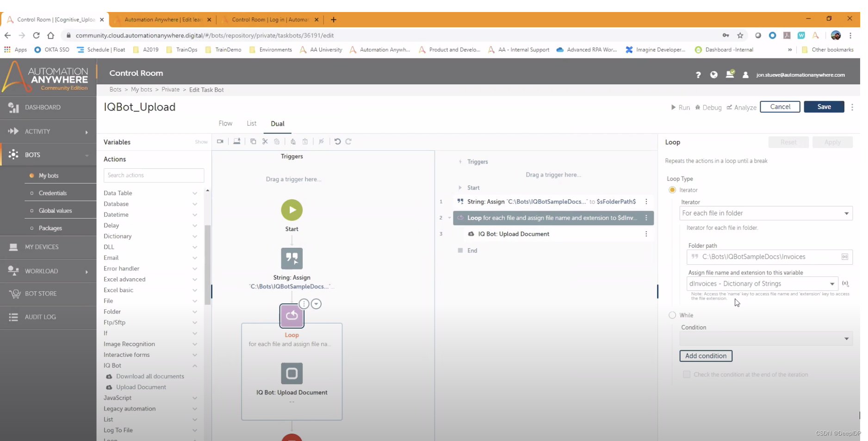
Task: Click the Actions panel scrollbar
Action: (208, 264)
